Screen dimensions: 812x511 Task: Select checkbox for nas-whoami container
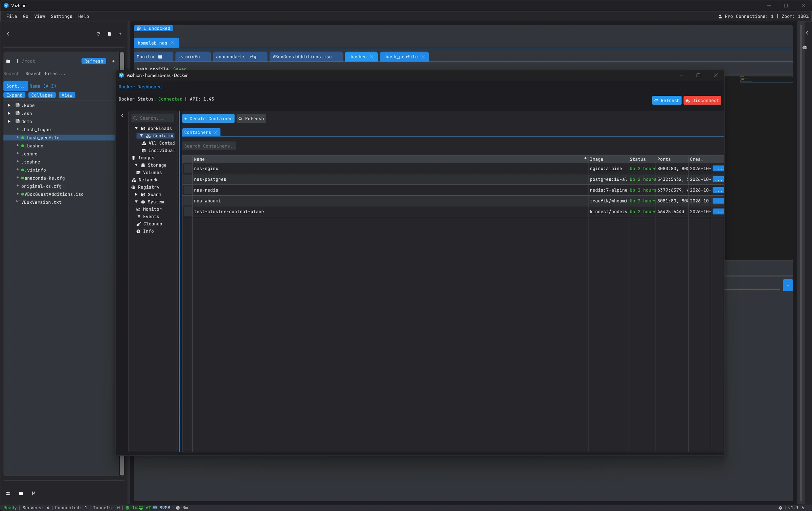click(188, 201)
